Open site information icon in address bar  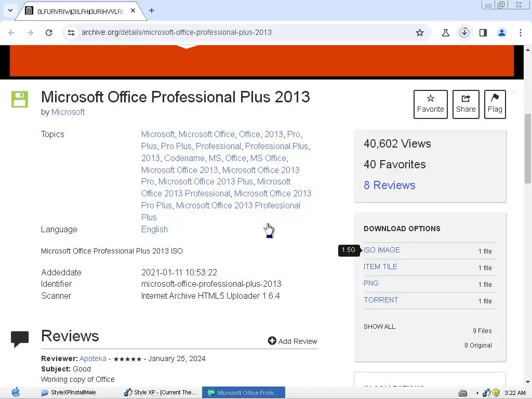pyautogui.click(x=71, y=33)
